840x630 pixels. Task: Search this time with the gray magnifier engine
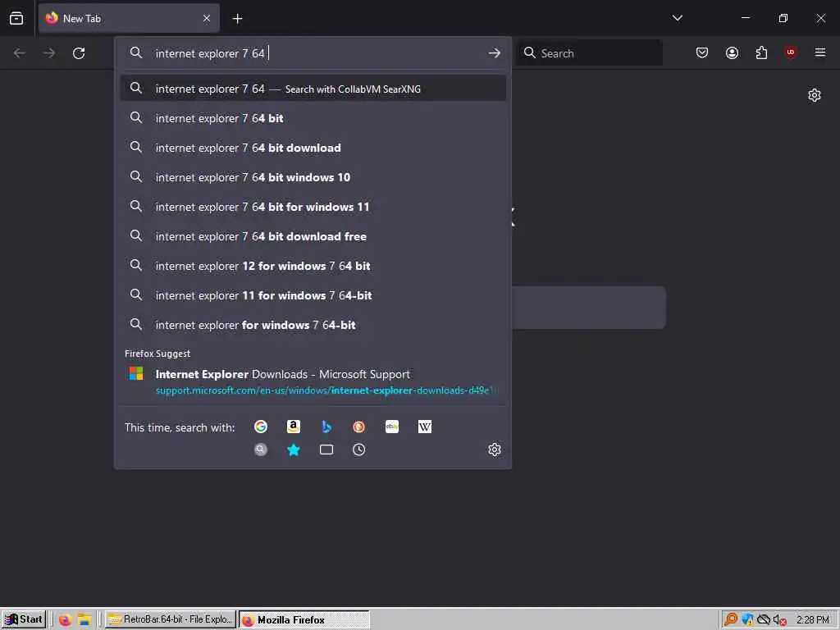point(261,450)
